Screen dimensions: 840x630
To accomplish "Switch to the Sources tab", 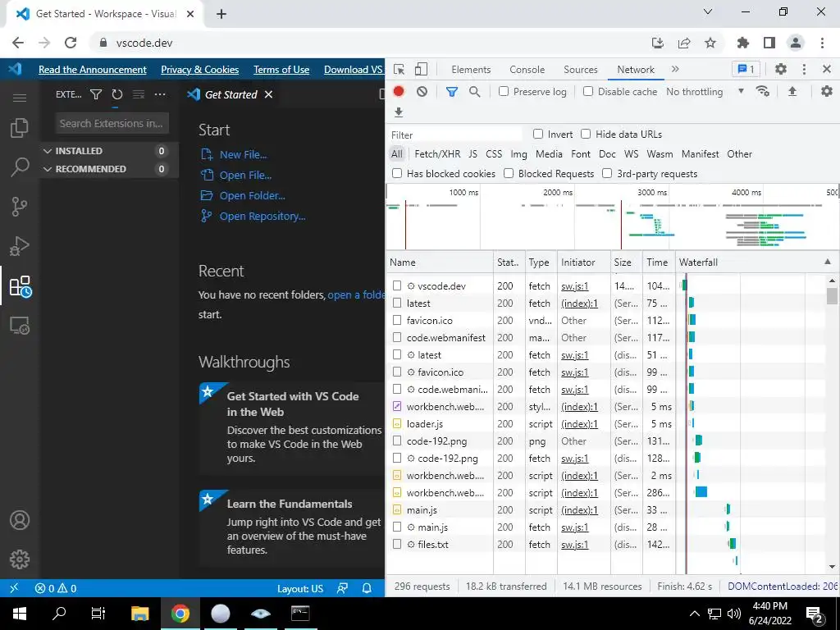I will coord(580,70).
